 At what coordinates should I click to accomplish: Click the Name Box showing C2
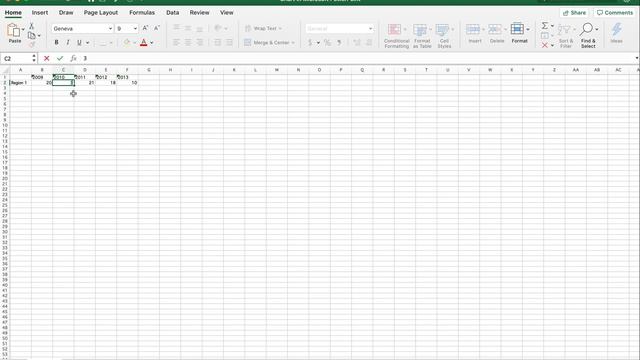pos(16,58)
